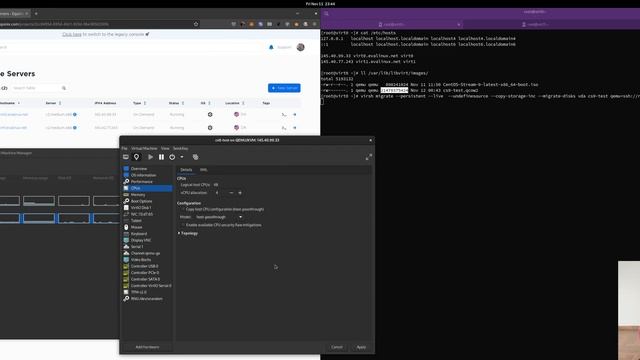The height and width of the screenshot is (360, 640).
Task: Select Controller USB 0 in hardware list
Action: (147, 267)
